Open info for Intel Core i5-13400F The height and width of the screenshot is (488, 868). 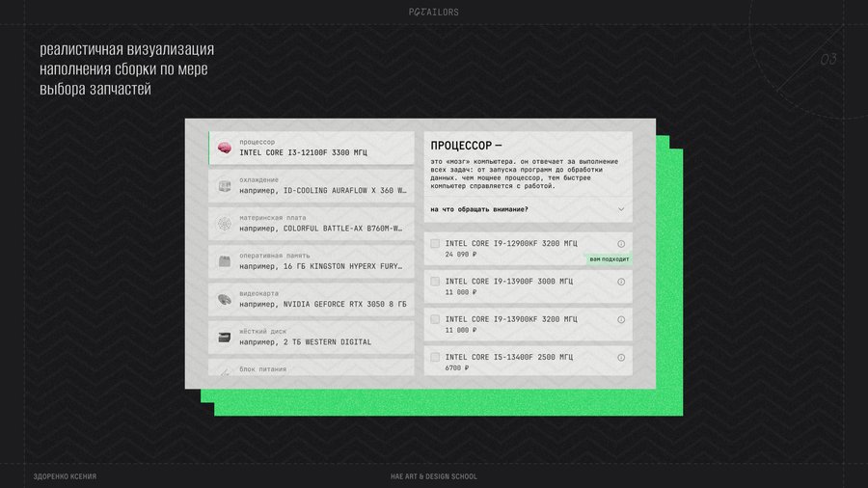[x=621, y=358]
